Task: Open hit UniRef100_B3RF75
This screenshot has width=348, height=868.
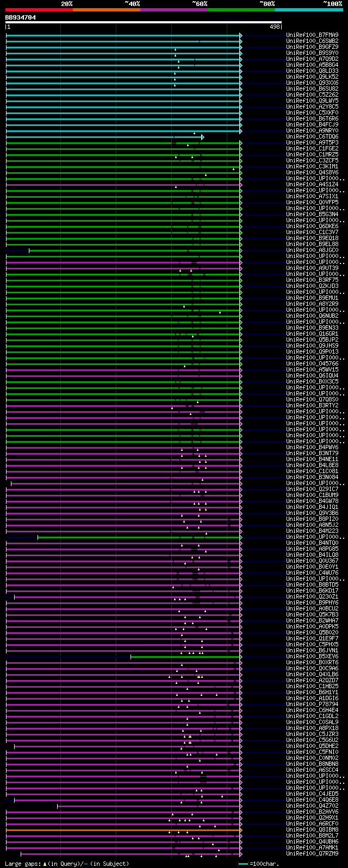Action: [312, 280]
